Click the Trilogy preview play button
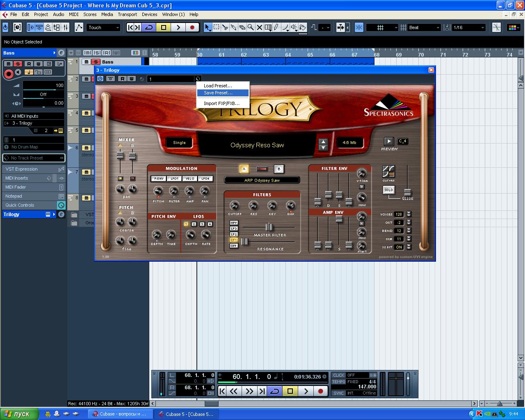This screenshot has width=525, height=420. (389, 142)
